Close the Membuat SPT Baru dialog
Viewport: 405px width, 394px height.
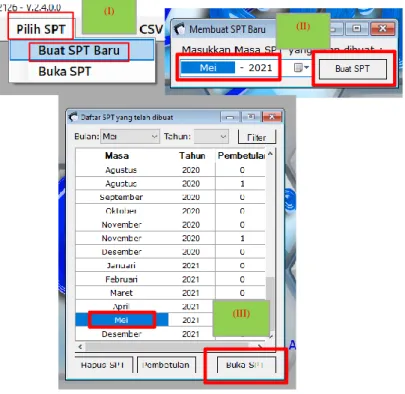[382, 29]
